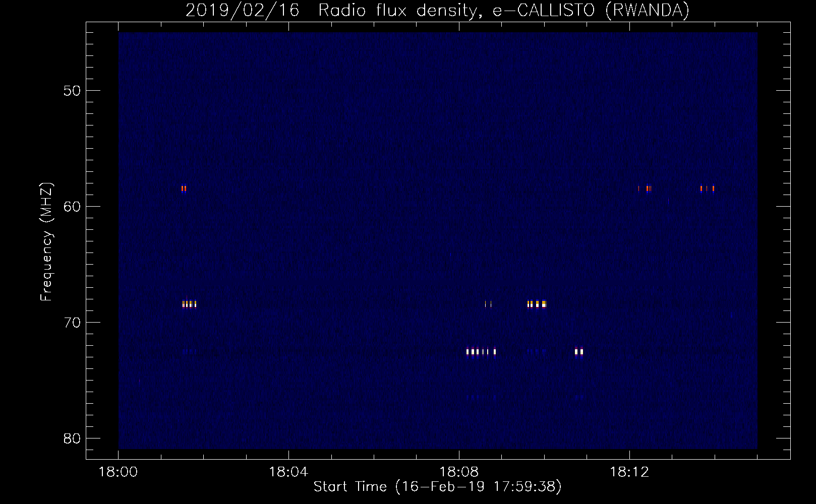This screenshot has height=504, width=816.
Task: Select the 18:00 time tick label
Action: coord(118,472)
